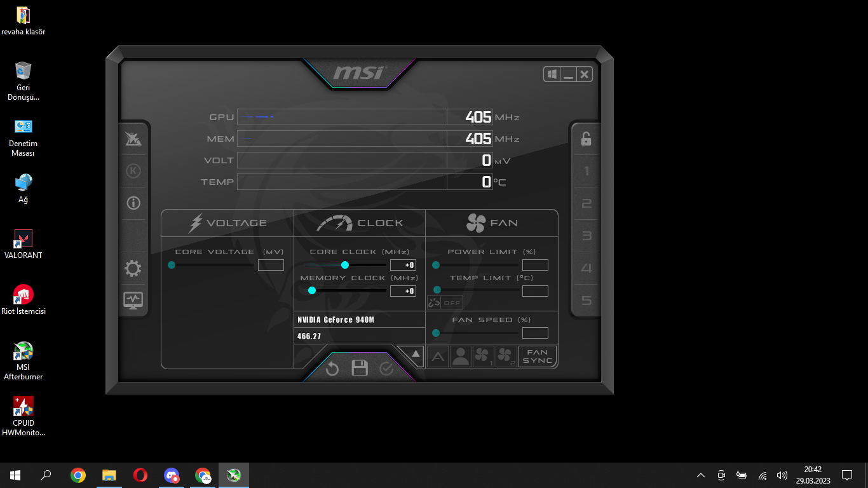This screenshot has width=868, height=488.
Task: Open the Windows Start menu
Action: tap(15, 475)
